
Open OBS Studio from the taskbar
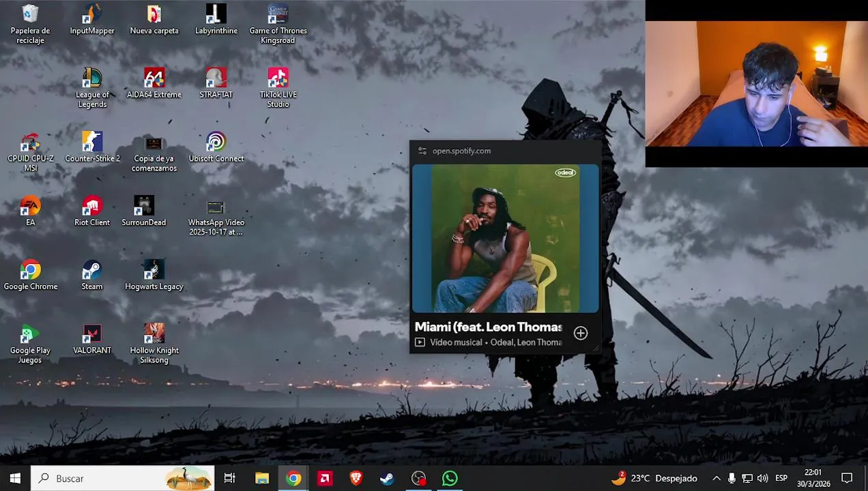click(x=418, y=478)
